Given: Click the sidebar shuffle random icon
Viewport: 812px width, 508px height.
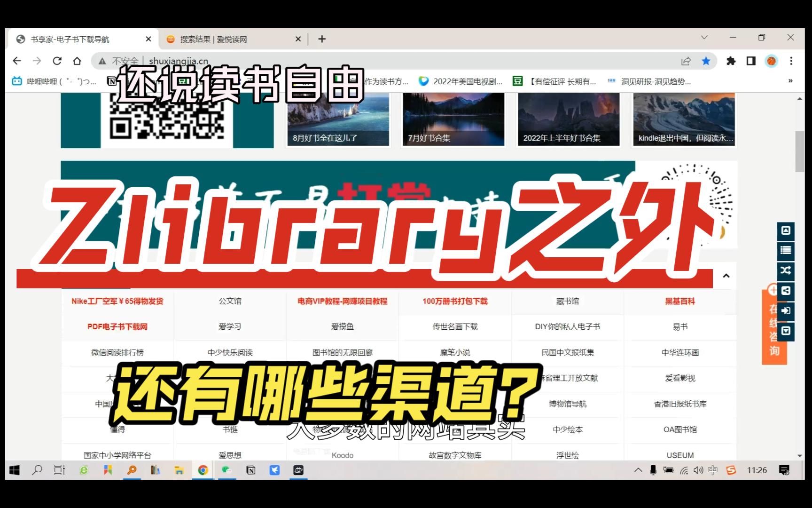Looking at the screenshot, I should click(x=786, y=270).
